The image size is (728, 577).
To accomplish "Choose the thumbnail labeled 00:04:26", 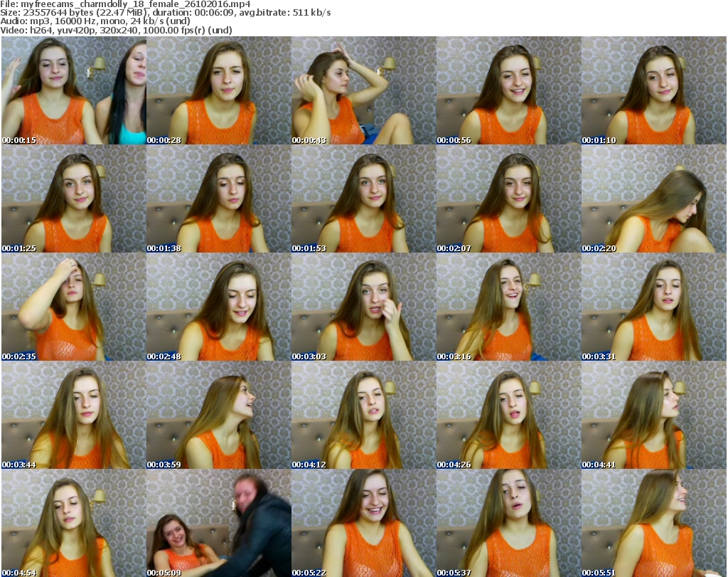I will pyautogui.click(x=508, y=415).
